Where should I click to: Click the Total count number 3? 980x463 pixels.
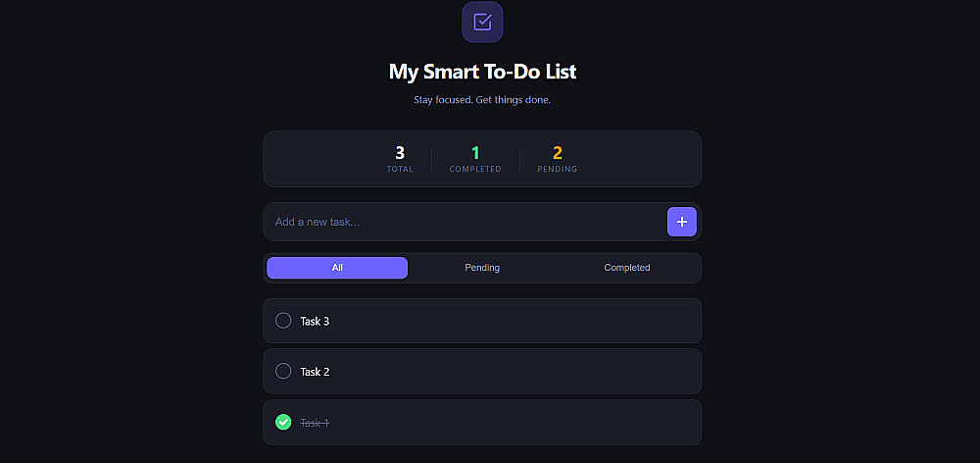pyautogui.click(x=400, y=153)
